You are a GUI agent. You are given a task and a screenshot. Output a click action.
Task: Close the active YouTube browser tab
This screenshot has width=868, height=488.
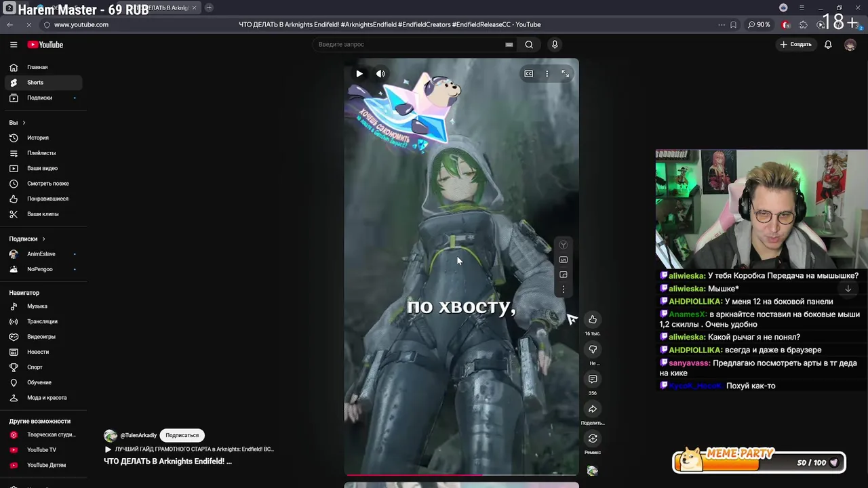pyautogui.click(x=195, y=7)
